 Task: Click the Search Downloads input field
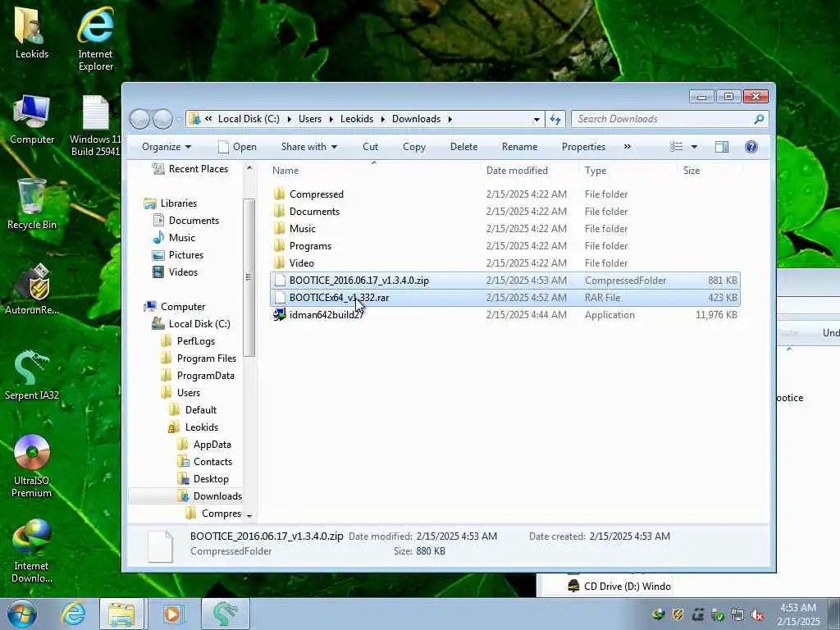[662, 119]
